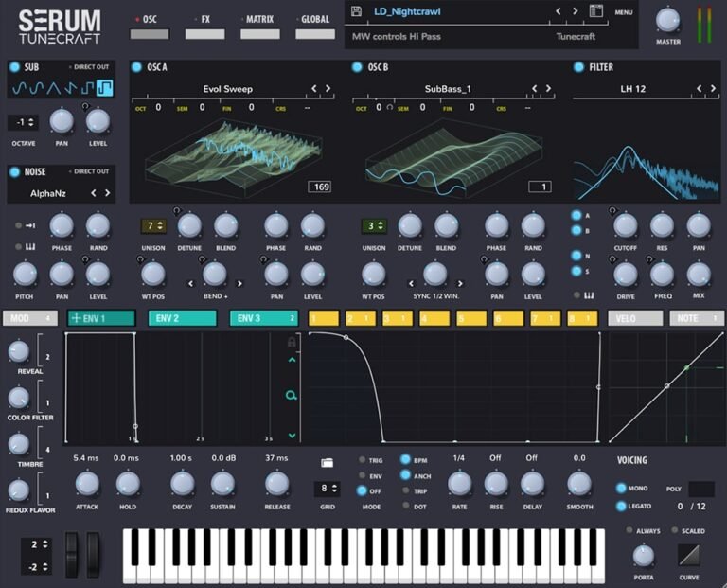Image resolution: width=727 pixels, height=588 pixels.
Task: Select the triangle sub waveform
Action: coord(53,88)
